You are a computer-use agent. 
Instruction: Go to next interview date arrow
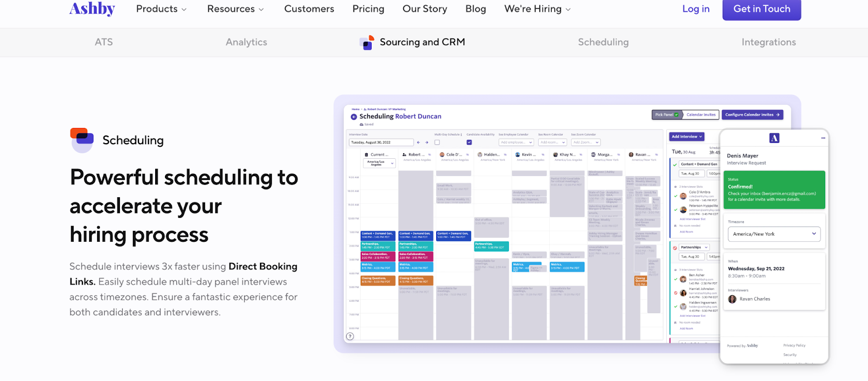pos(427,143)
